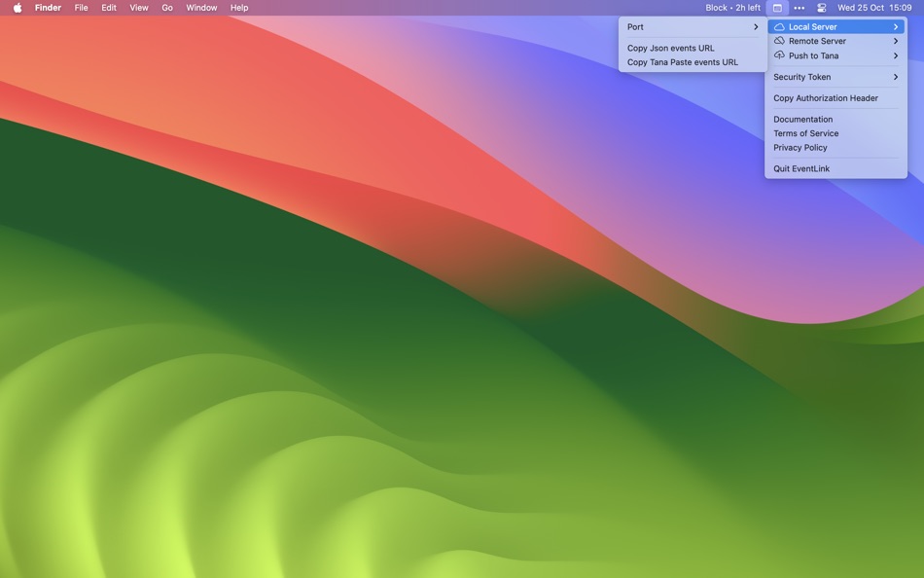
Task: Open the Security Token entry
Action: [835, 77]
